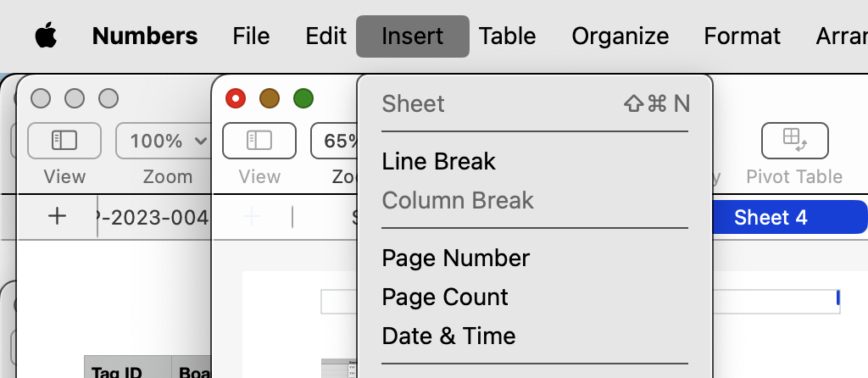The width and height of the screenshot is (868, 378).
Task: Select Date & Time in the menu
Action: [x=449, y=336]
